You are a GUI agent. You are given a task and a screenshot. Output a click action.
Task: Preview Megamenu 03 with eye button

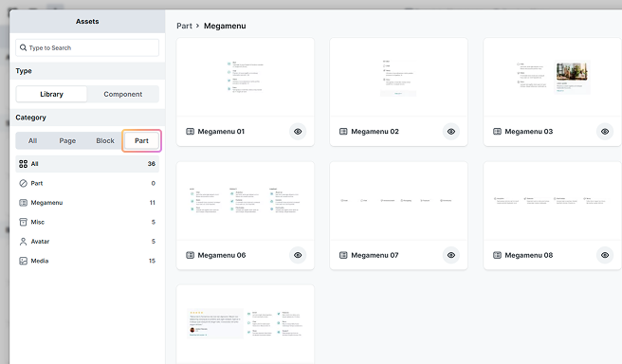(x=605, y=131)
